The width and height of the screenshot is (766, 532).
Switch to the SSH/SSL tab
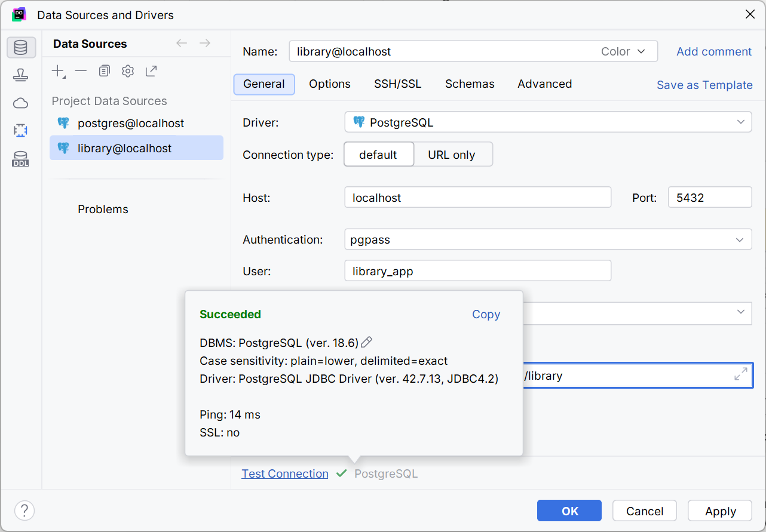click(x=398, y=84)
